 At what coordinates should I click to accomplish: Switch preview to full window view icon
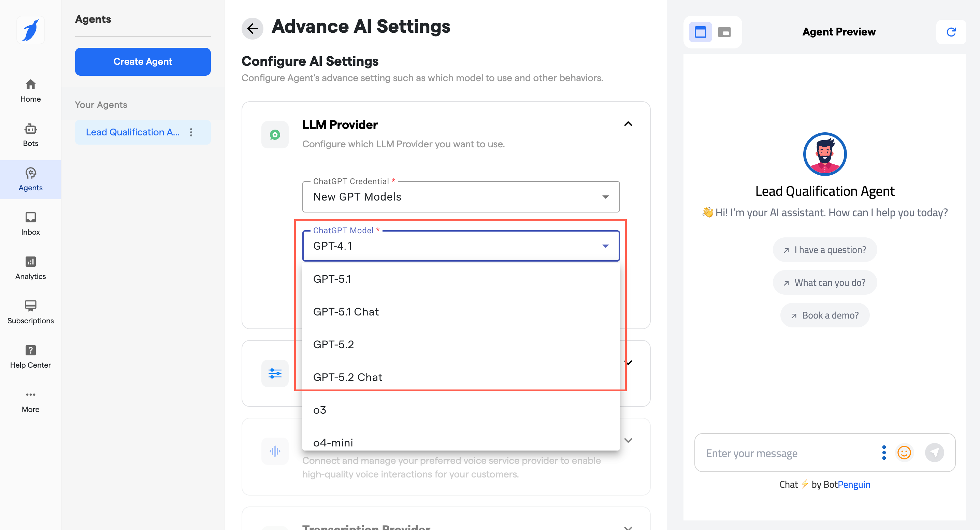click(x=700, y=32)
